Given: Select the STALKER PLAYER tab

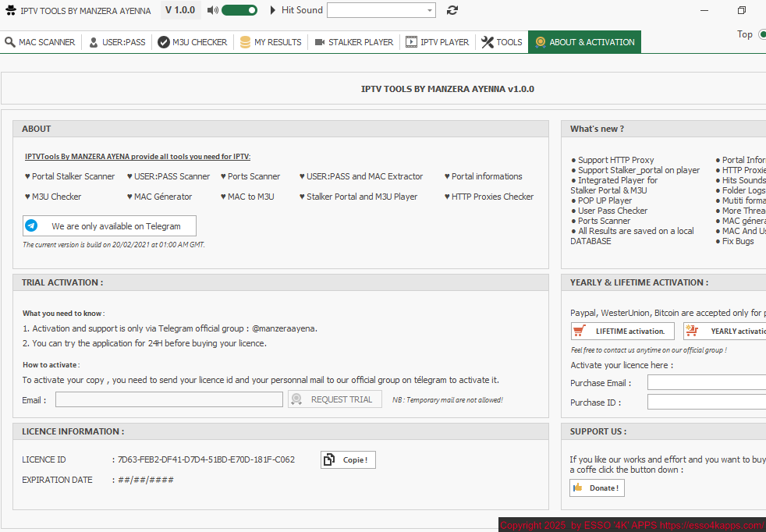Looking at the screenshot, I should (x=353, y=42).
